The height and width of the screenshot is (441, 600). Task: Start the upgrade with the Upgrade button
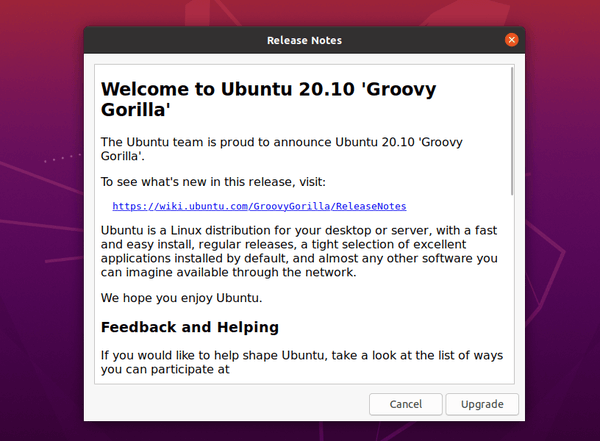(482, 404)
